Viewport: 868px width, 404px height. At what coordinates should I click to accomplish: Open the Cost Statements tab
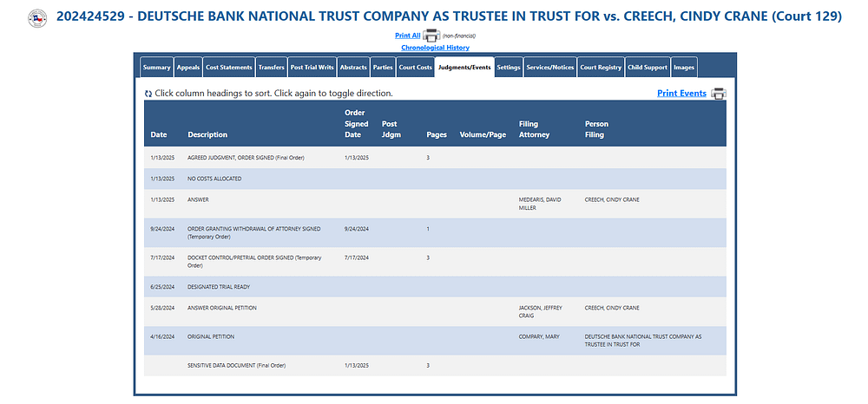coord(228,68)
